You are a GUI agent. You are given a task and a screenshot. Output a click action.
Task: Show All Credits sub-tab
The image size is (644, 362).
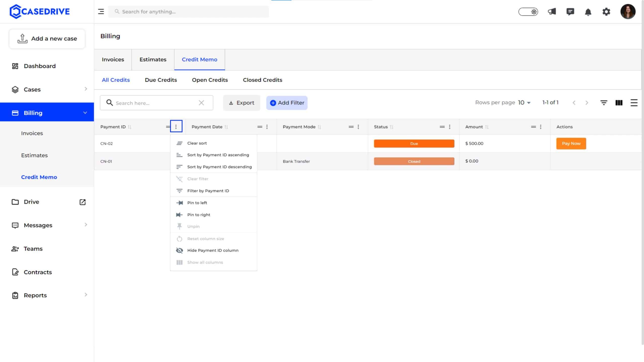click(116, 80)
